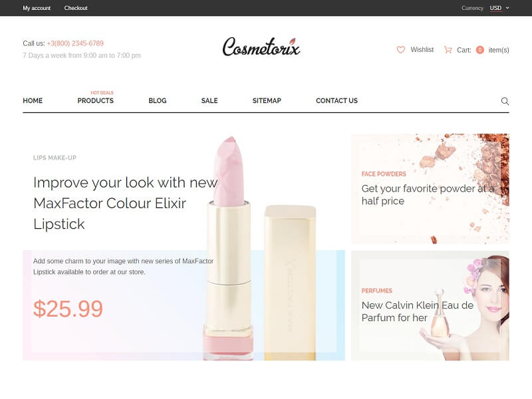Click the phone number link
Screen dimensions: 532x399
click(75, 43)
